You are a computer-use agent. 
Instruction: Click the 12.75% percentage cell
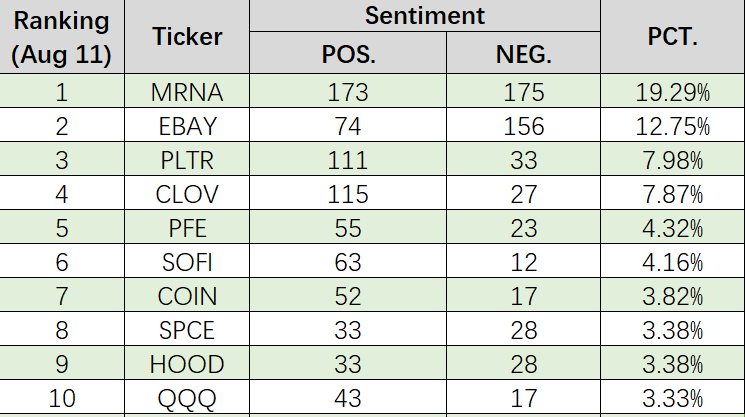[x=672, y=125]
